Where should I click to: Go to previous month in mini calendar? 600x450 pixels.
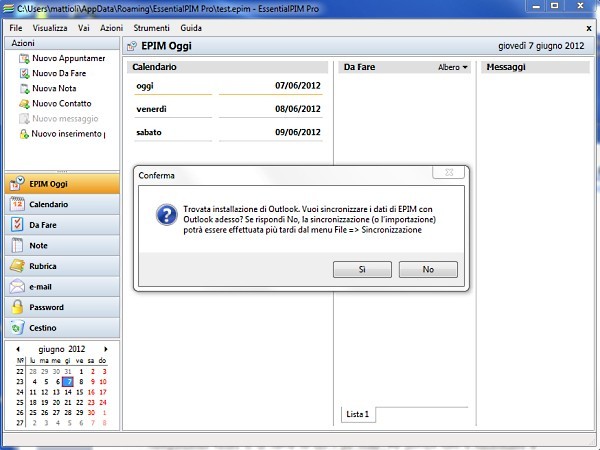[17, 349]
